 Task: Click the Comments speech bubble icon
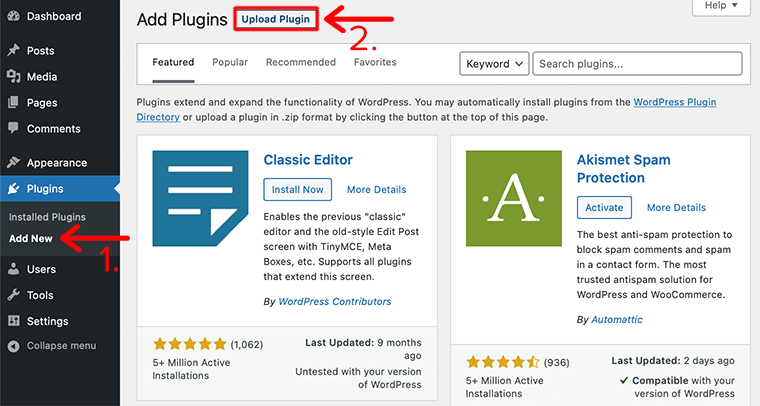[x=14, y=128]
